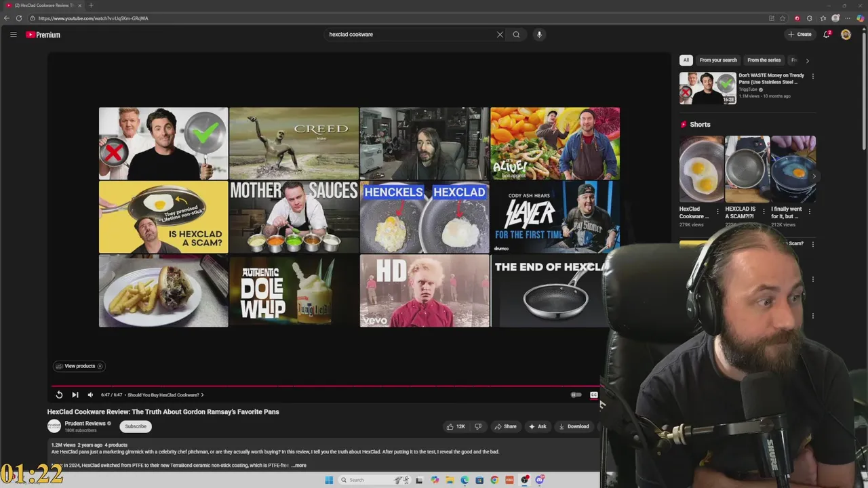868x488 pixels.
Task: Play the HENCKELS vs HEXCLAD suggested video
Action: [x=425, y=217]
